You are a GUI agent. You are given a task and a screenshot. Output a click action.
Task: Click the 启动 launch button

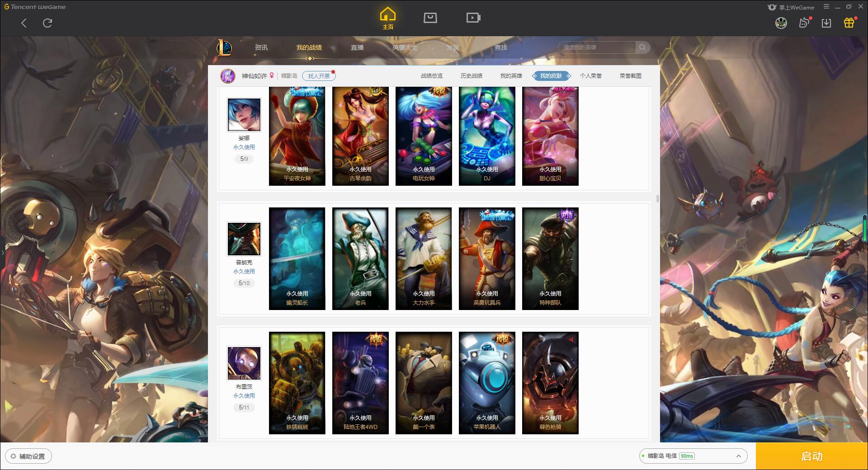[x=812, y=456]
